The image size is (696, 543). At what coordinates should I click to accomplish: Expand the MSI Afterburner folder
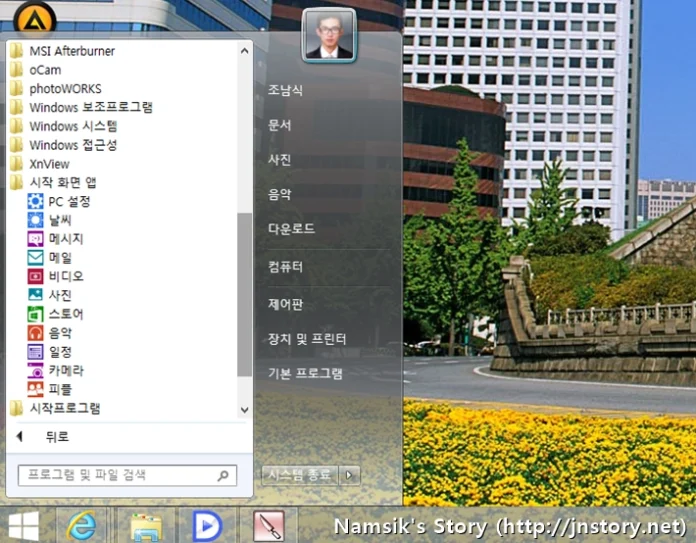point(71,51)
